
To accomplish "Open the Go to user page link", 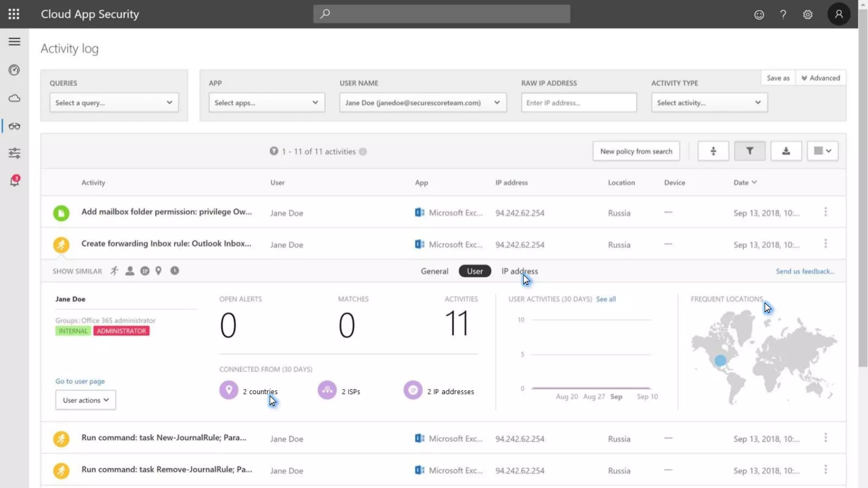I will [80, 381].
